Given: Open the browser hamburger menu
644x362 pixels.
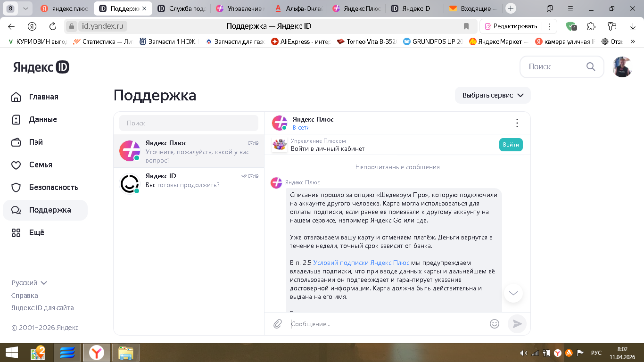Looking at the screenshot, I should point(571,8).
